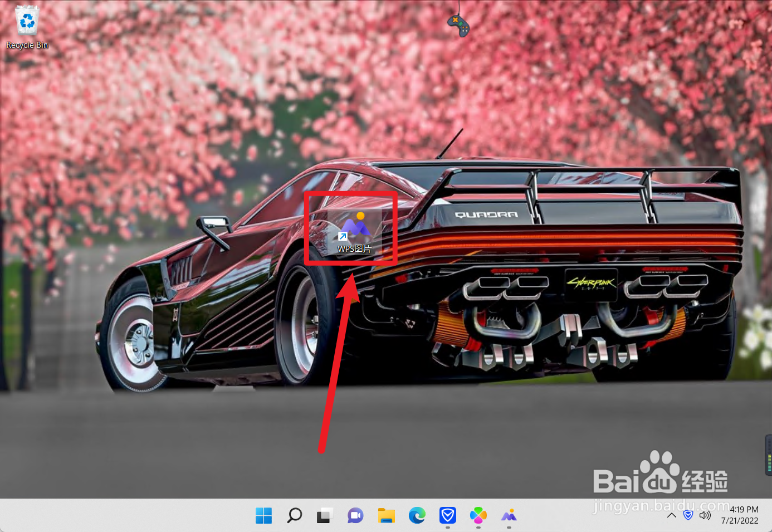
Task: Open the volume control in system tray
Action: [705, 515]
